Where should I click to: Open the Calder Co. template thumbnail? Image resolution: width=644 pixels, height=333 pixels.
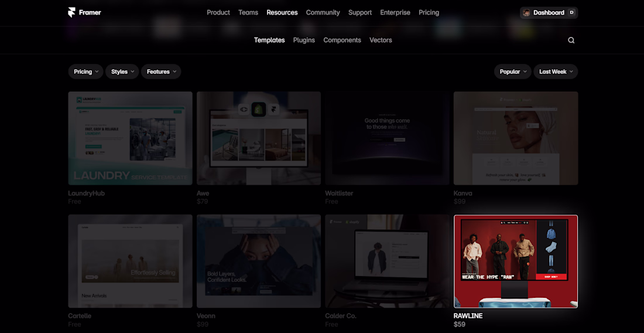pyautogui.click(x=388, y=261)
